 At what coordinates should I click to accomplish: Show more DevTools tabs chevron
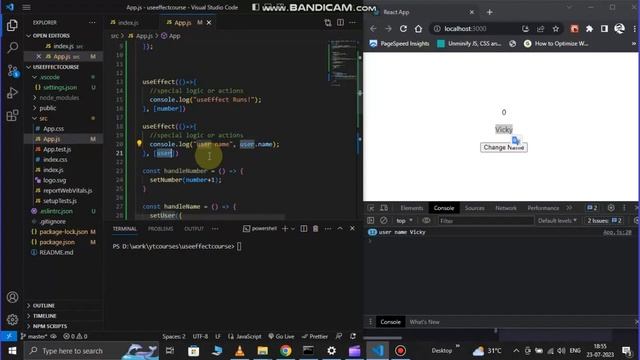pyautogui.click(x=569, y=208)
